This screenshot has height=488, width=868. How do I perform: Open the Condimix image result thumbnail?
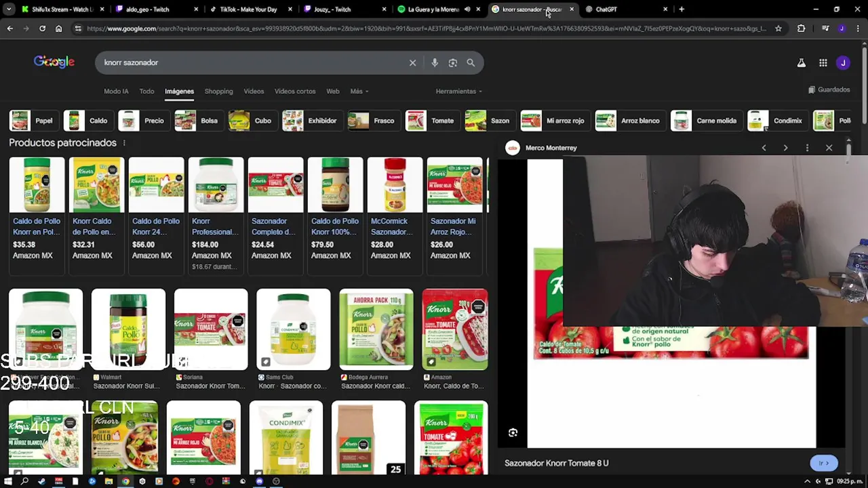click(285, 438)
